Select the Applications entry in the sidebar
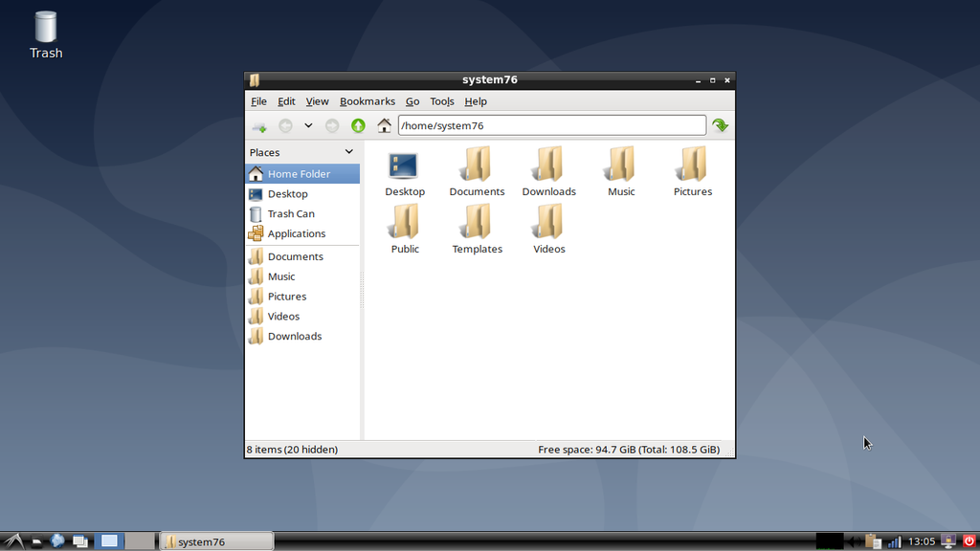The height and width of the screenshot is (551, 980). pyautogui.click(x=297, y=233)
